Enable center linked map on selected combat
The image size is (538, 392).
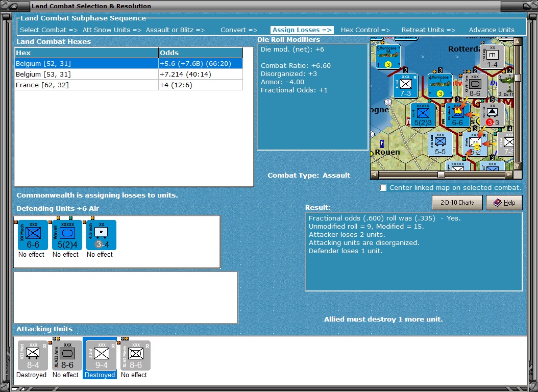tap(383, 188)
